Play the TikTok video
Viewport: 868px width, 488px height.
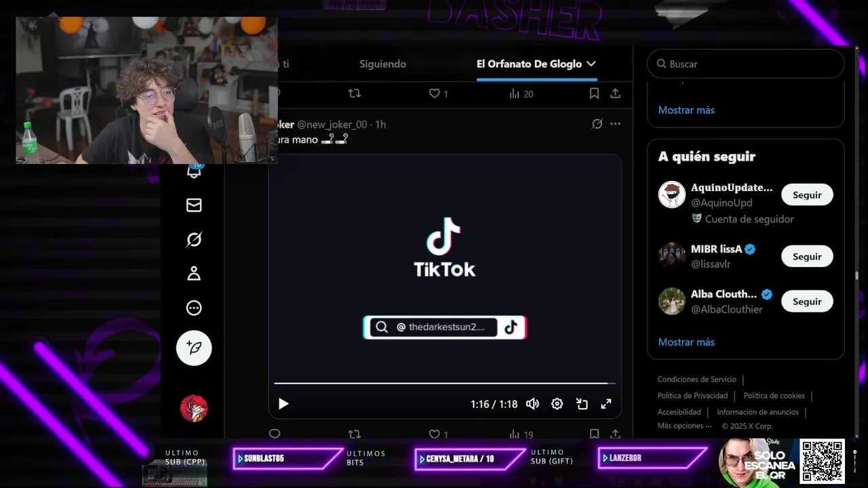[283, 404]
